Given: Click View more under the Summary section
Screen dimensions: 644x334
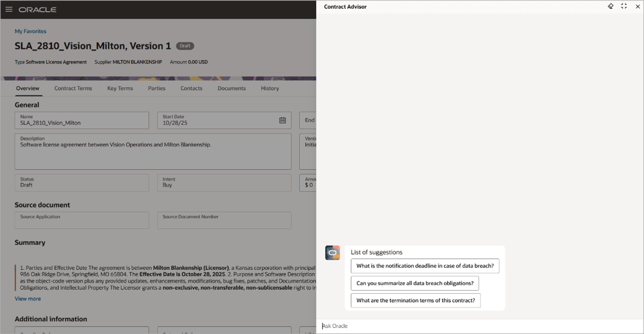Looking at the screenshot, I should [x=28, y=298].
